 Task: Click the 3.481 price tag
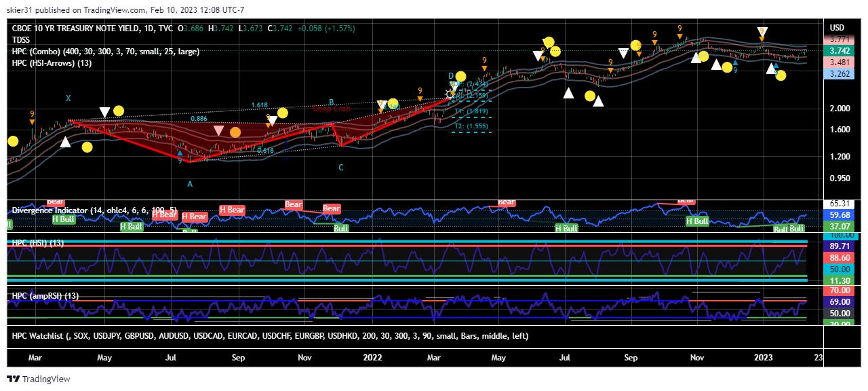pos(840,62)
